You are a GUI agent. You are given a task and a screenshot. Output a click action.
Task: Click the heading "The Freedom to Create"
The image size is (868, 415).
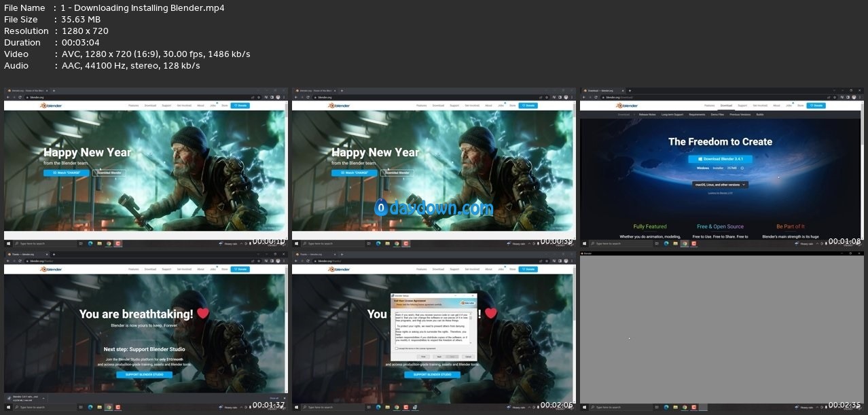[720, 142]
